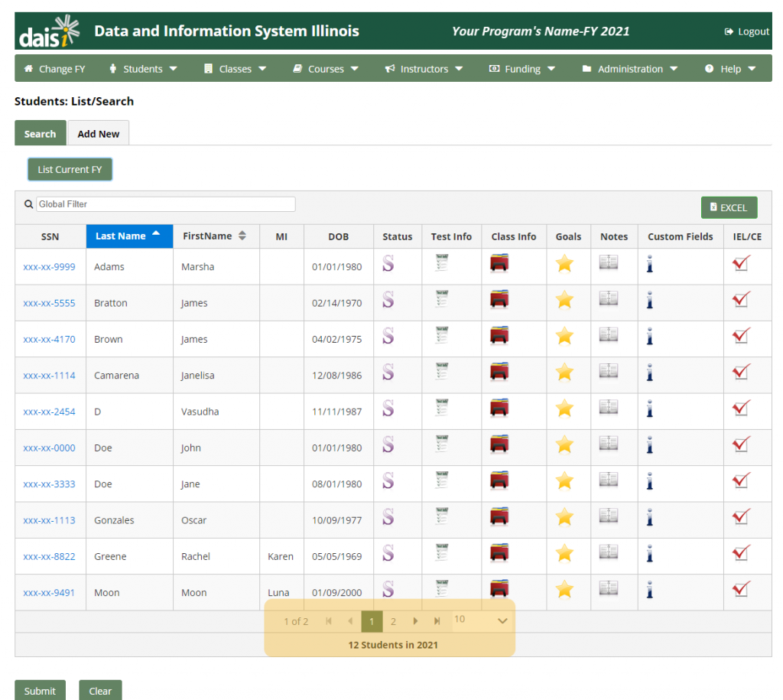
Task: Click the Goals star for James Bratton
Action: 564,300
